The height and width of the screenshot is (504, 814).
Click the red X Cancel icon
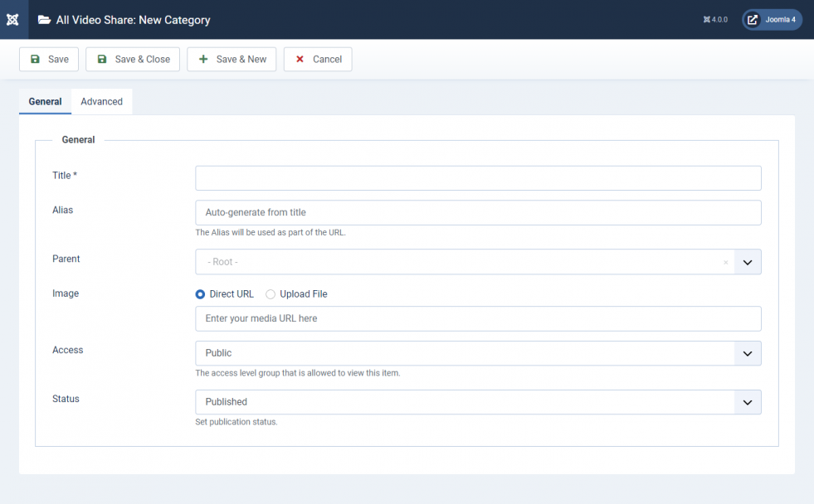click(x=300, y=59)
